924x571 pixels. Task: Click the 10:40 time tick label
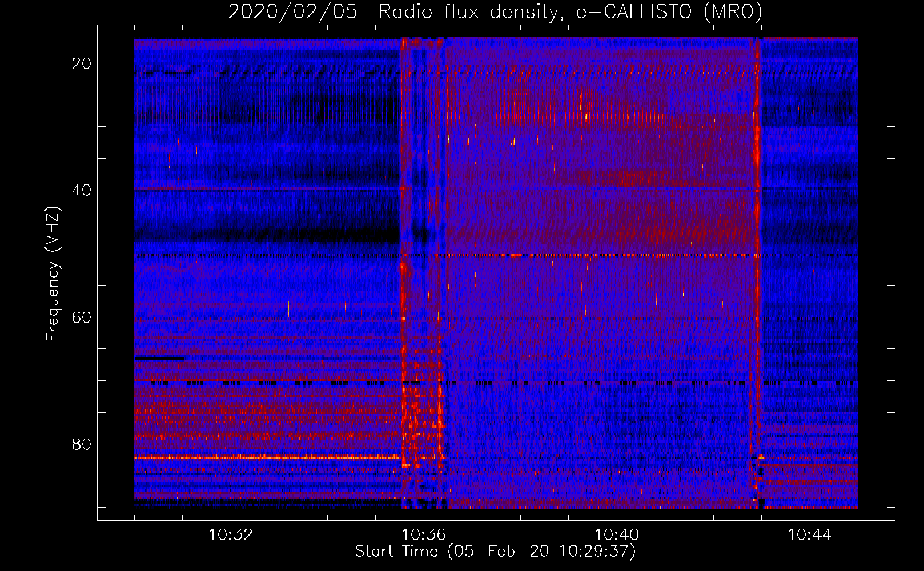pyautogui.click(x=617, y=535)
